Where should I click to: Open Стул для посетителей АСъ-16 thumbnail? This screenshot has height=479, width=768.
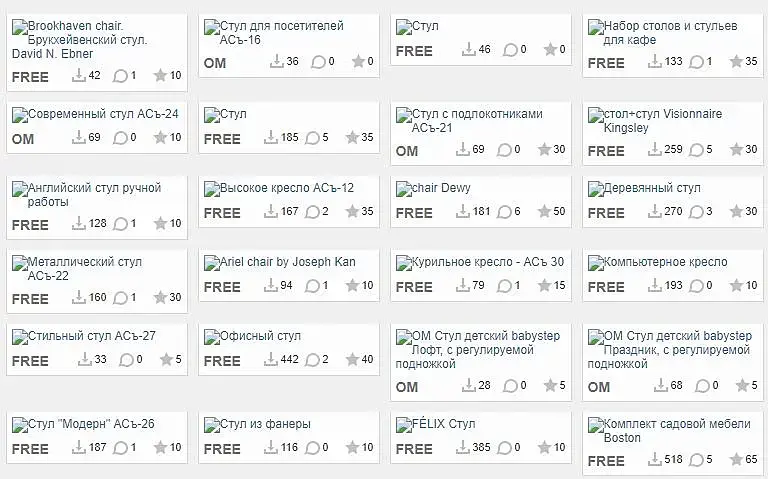pos(212,28)
